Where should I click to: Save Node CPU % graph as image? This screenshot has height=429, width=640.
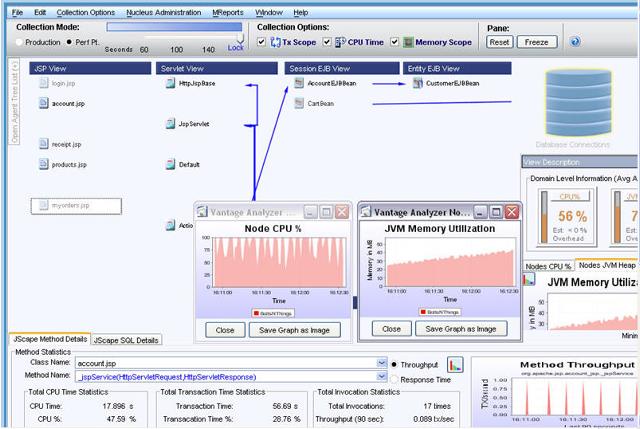[x=294, y=330]
